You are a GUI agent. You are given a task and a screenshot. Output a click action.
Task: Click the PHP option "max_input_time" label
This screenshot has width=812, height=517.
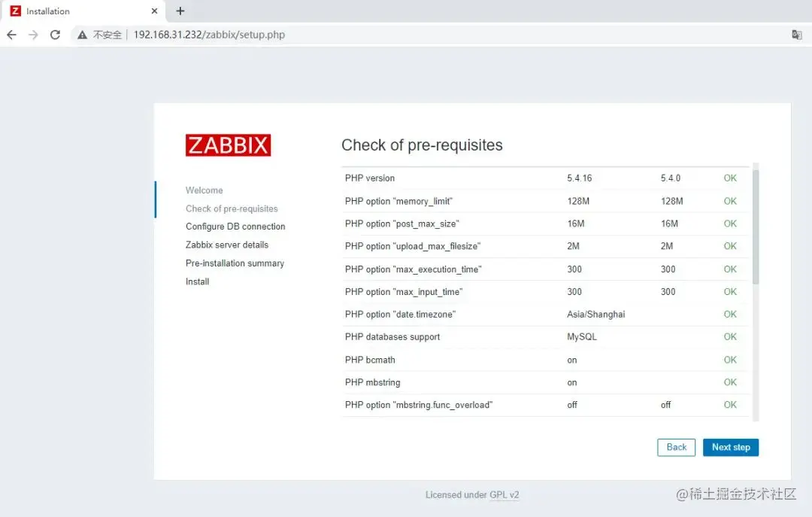pos(404,292)
